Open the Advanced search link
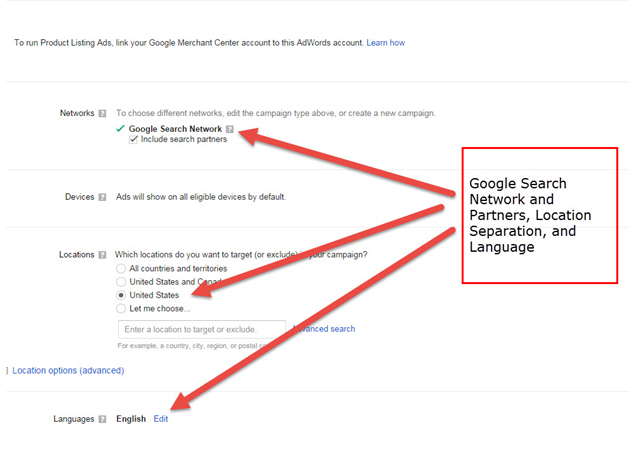 click(x=325, y=329)
